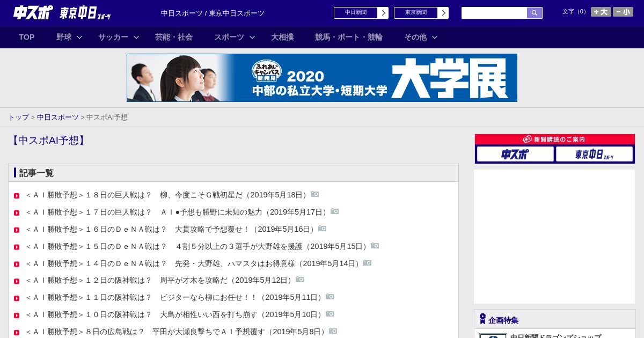Expand the その他 dropdown chevron
The image size is (644, 338).
pyautogui.click(x=435, y=37)
